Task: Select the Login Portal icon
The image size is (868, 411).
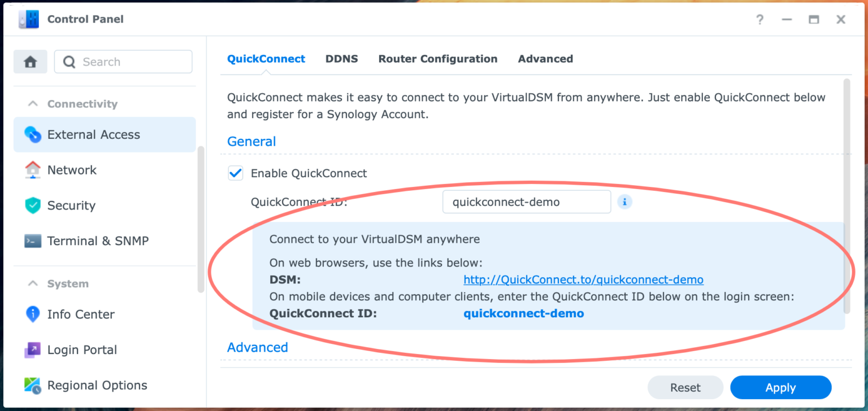Action: [32, 350]
